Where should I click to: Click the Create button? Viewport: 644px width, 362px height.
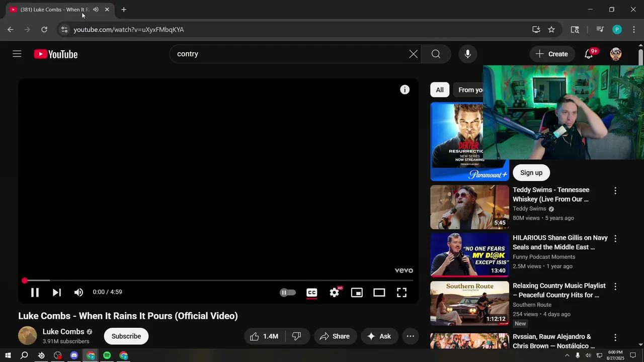point(552,54)
